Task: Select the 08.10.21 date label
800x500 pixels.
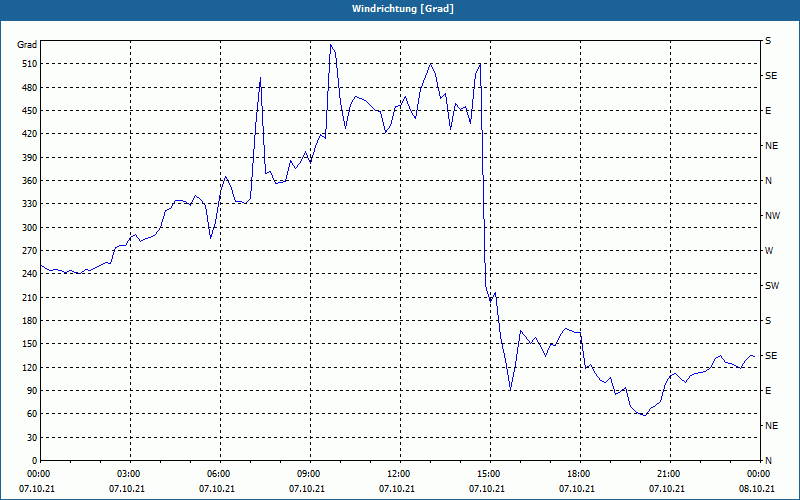Action: (757, 489)
